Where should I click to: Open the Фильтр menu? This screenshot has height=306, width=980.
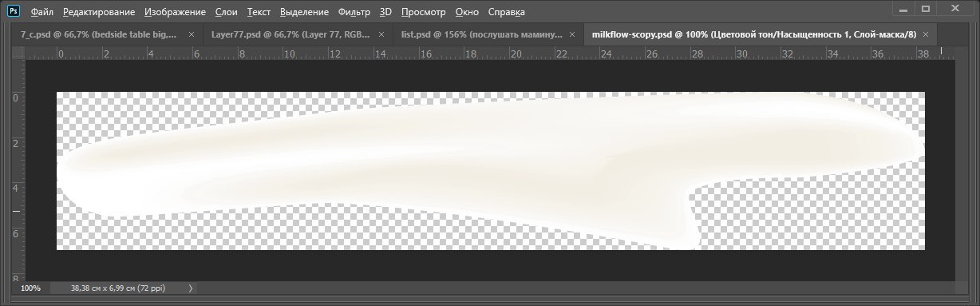(x=354, y=12)
